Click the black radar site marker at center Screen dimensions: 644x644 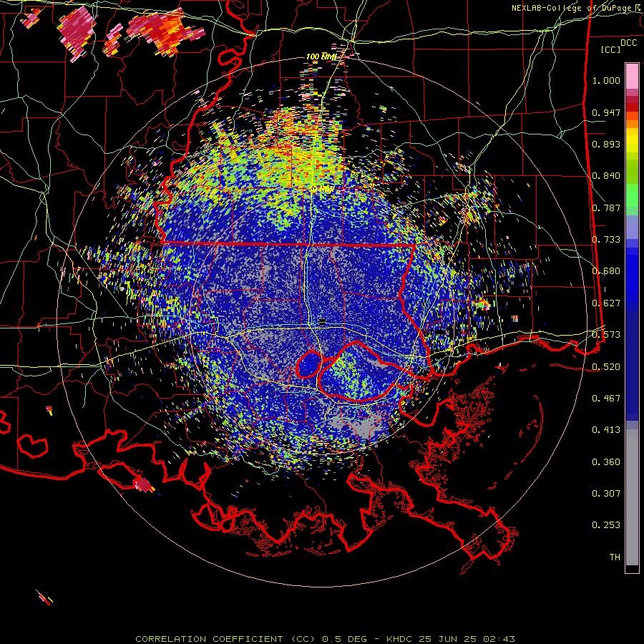click(x=323, y=321)
